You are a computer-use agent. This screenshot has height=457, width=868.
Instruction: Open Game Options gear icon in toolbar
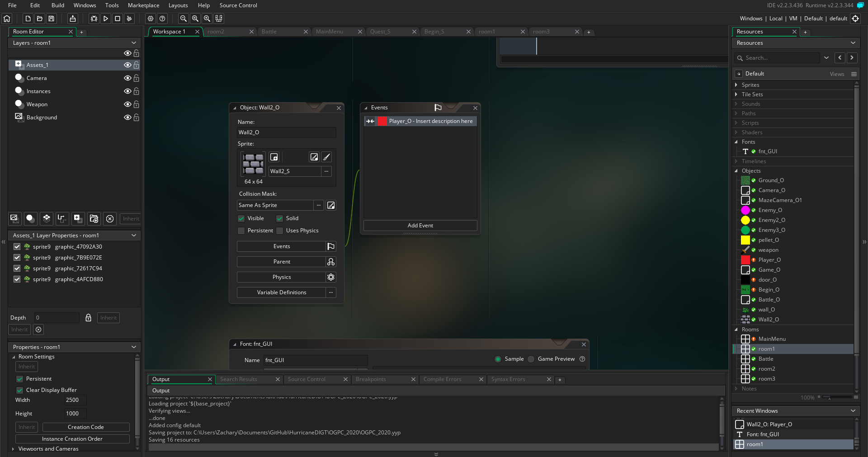click(x=151, y=19)
